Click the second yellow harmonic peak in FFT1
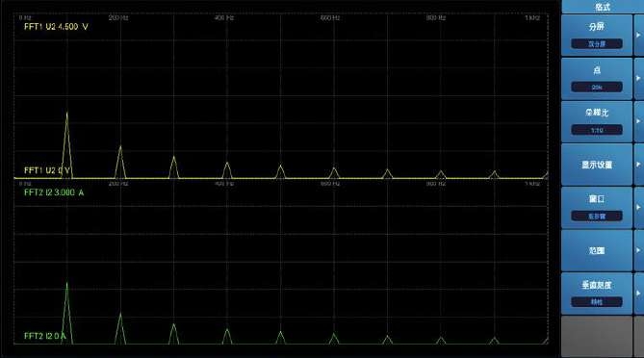 [120, 162]
